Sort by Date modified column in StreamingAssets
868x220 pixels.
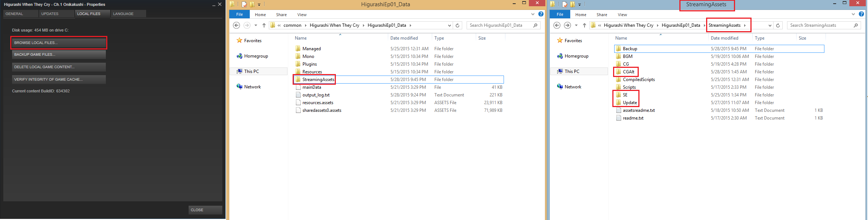pos(724,38)
